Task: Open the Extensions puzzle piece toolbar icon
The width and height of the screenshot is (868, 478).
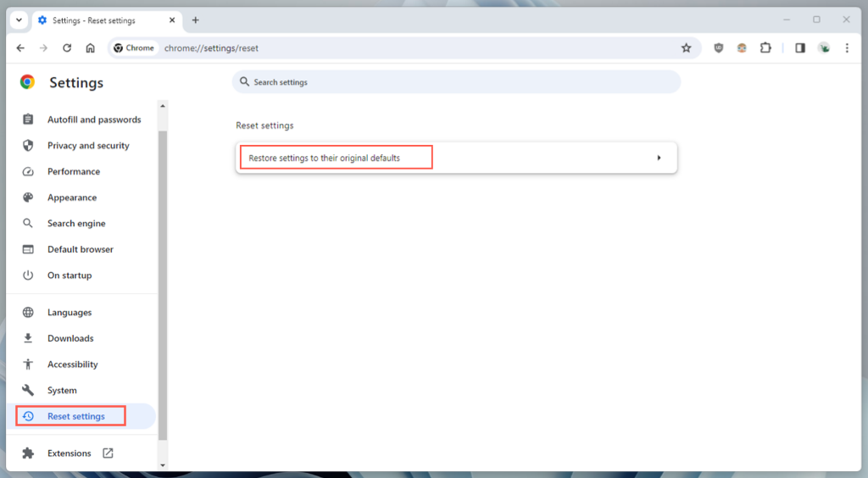Action: pyautogui.click(x=765, y=48)
